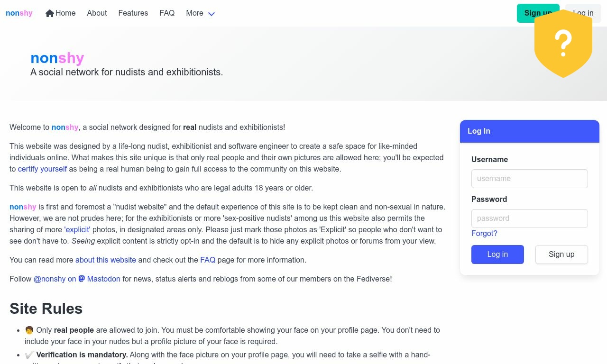Click the nonshy heading in the hero banner
Viewport: 607px width, 364px height.
(x=56, y=58)
